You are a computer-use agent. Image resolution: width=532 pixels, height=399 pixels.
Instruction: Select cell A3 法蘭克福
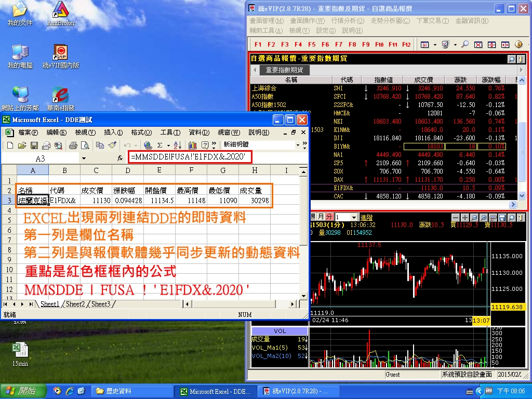coord(33,201)
